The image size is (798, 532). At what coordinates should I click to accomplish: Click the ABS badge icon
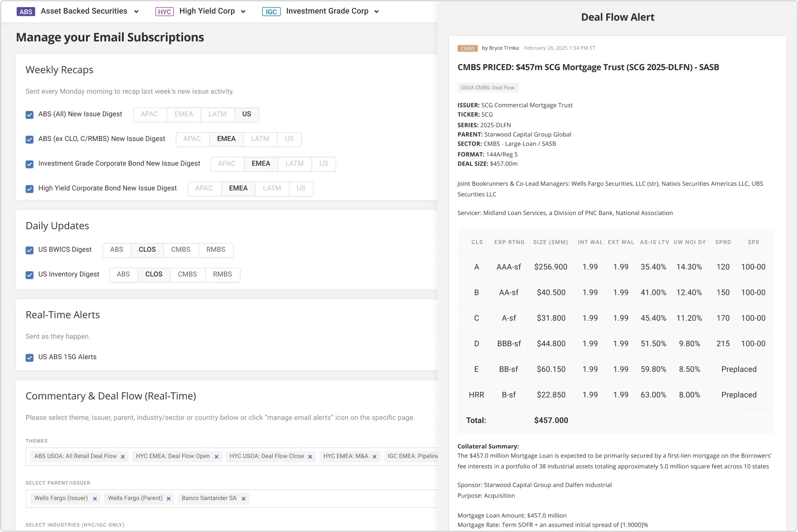coord(26,12)
